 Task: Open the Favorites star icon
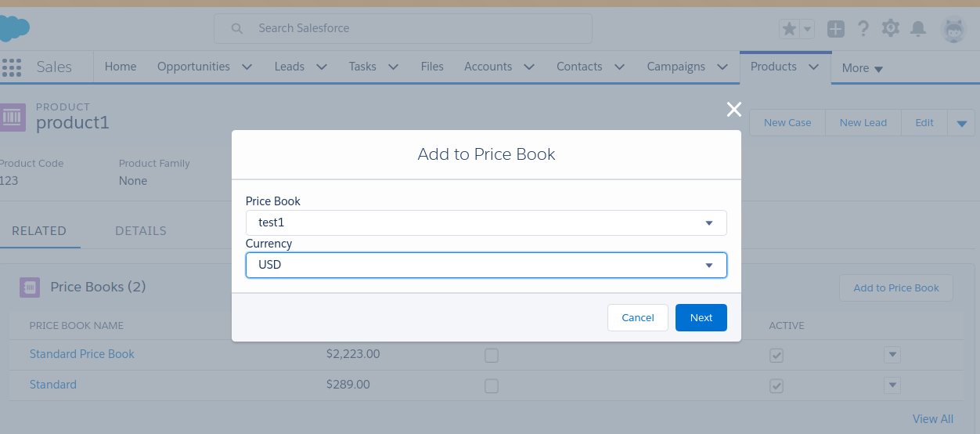789,29
